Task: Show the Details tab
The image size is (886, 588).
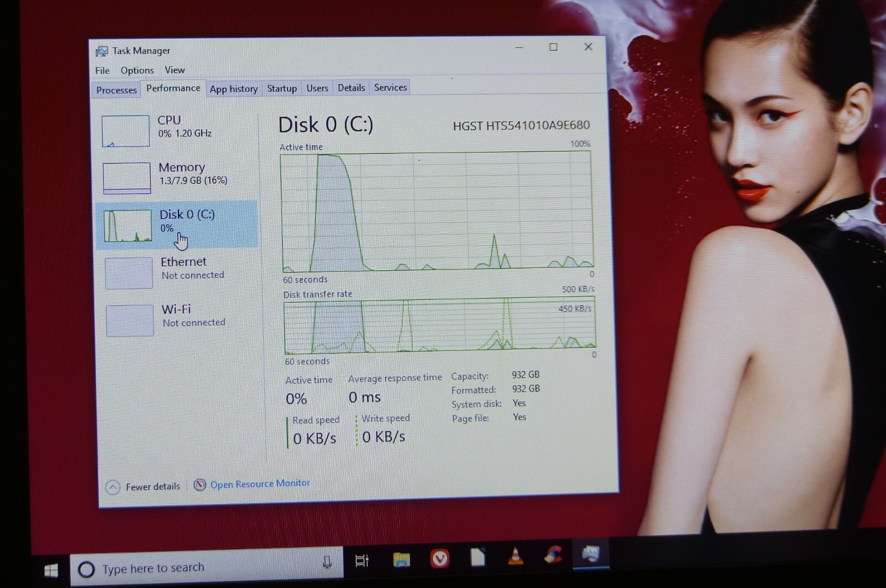Action: click(x=351, y=87)
